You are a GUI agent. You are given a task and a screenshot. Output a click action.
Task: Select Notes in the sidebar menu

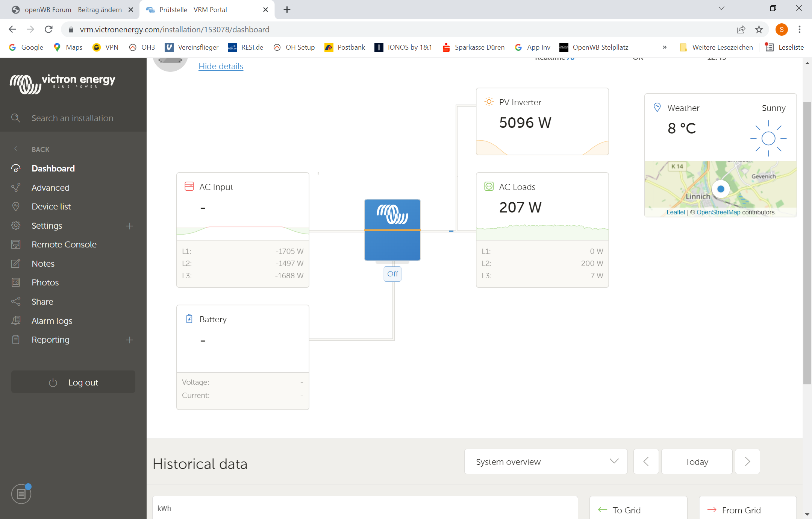[x=43, y=264]
